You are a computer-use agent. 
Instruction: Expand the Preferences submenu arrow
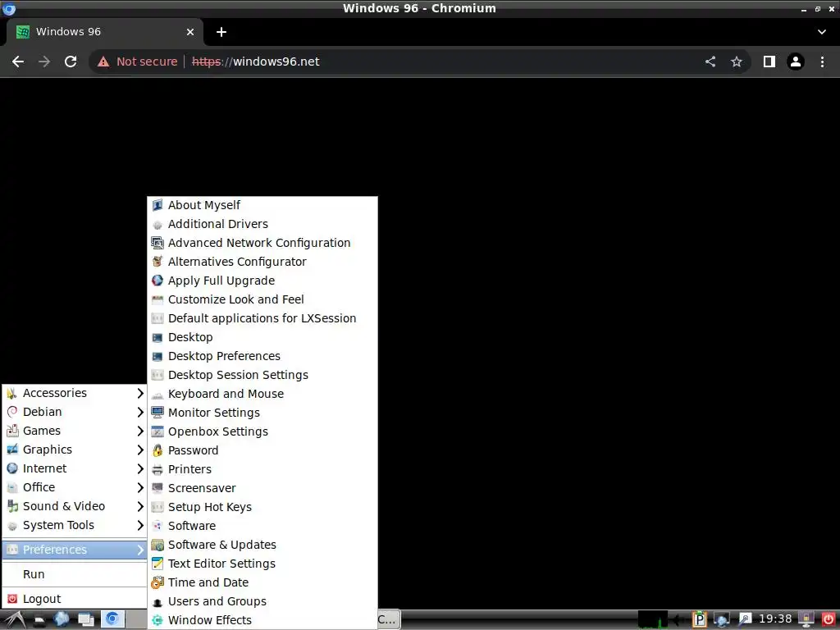(139, 550)
